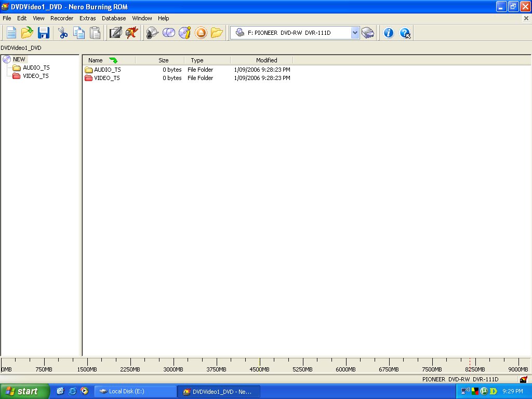Open the Database menu
This screenshot has height=399, width=532.
tap(114, 18)
